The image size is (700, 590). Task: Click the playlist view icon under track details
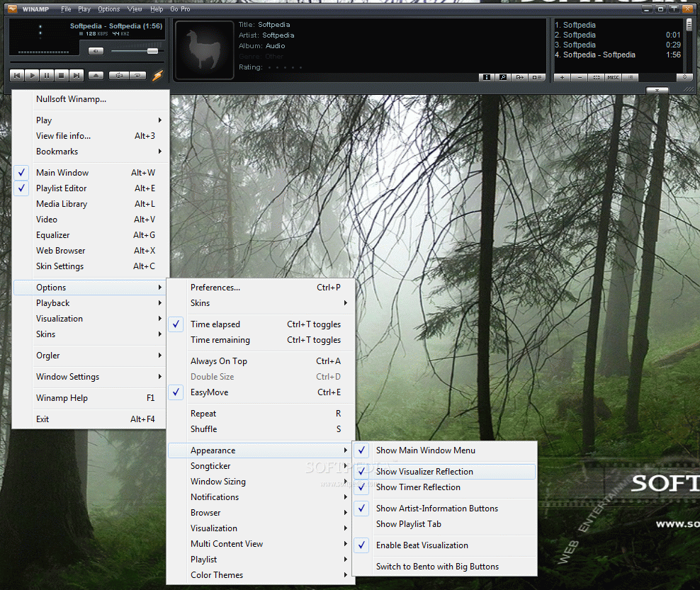(536, 78)
